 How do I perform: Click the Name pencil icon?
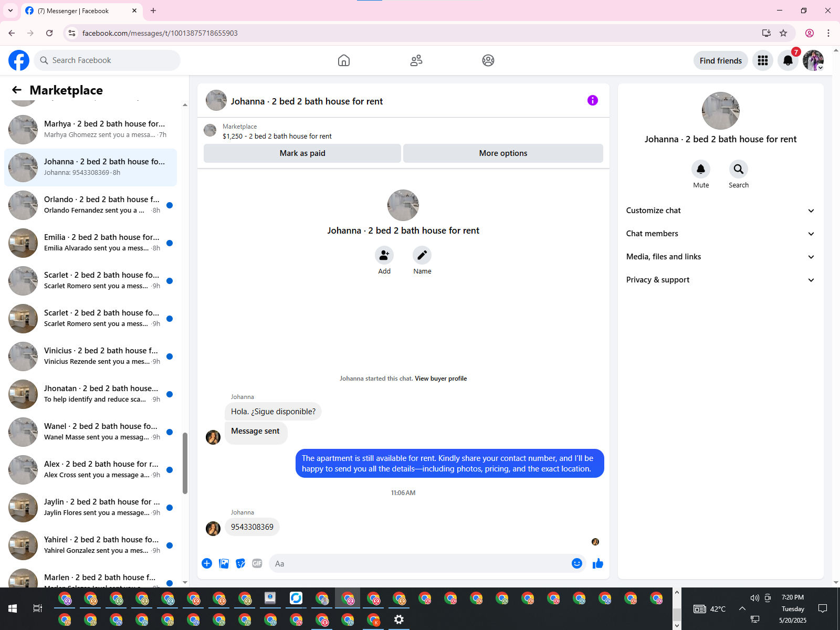(x=422, y=255)
